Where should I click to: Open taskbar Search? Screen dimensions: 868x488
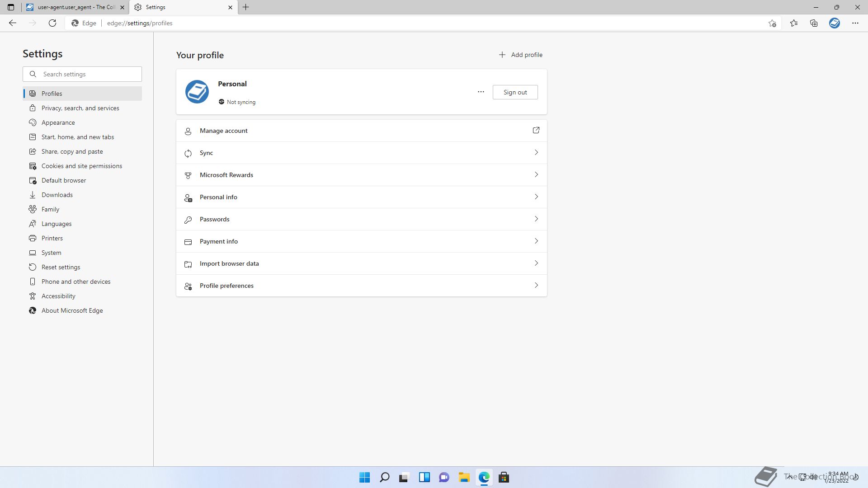point(384,477)
